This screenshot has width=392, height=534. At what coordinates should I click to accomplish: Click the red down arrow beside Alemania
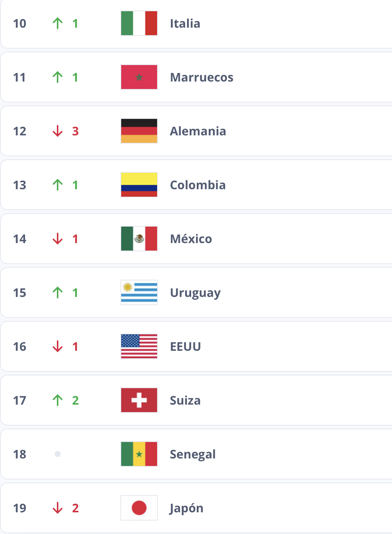click(x=58, y=131)
